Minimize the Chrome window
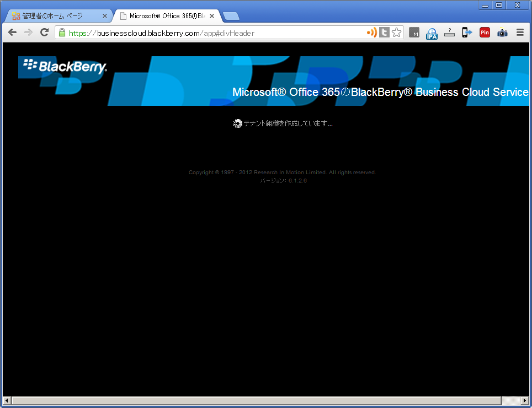 pyautogui.click(x=485, y=5)
